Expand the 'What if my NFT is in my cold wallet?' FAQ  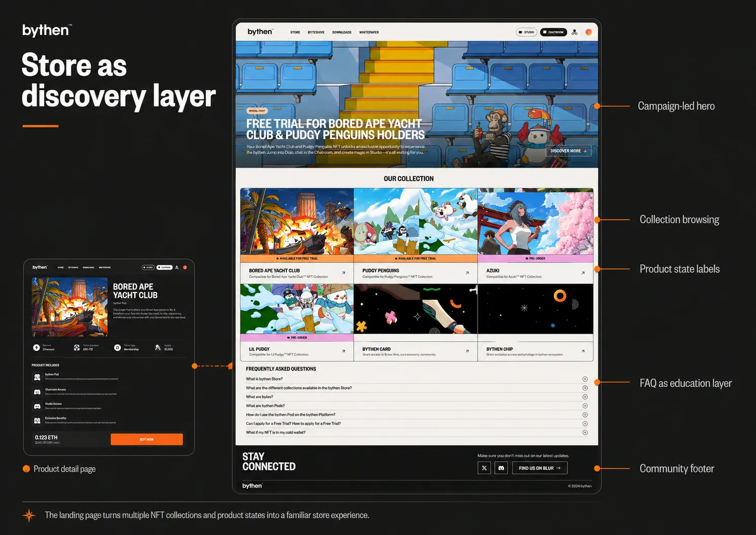point(417,433)
